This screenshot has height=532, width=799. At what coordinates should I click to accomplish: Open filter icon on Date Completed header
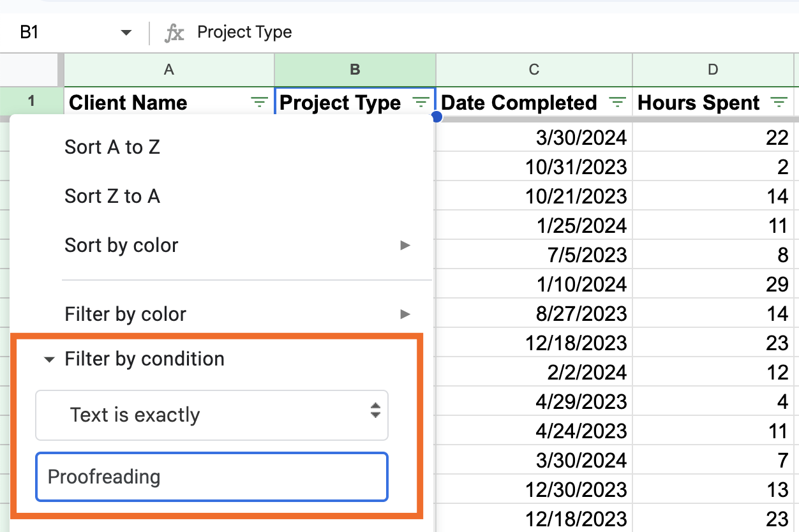tap(617, 103)
